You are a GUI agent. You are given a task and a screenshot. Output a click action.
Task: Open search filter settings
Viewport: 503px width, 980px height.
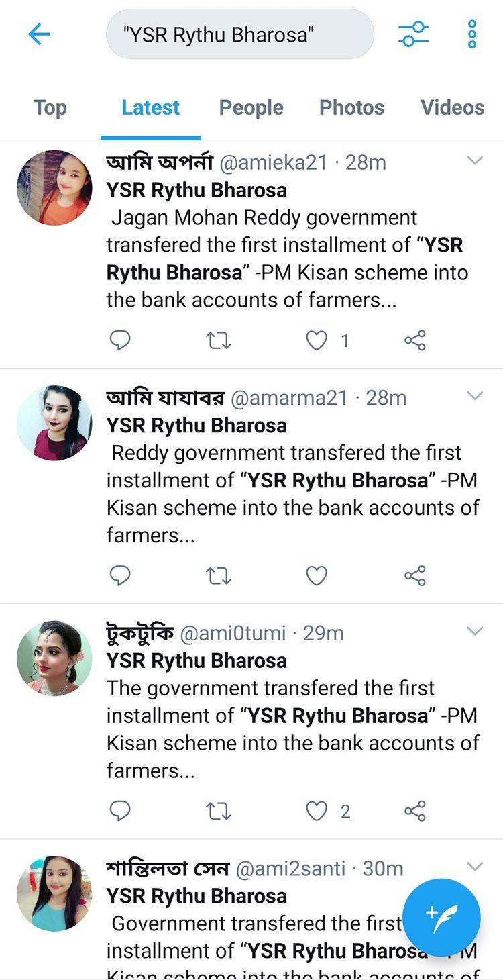(413, 34)
